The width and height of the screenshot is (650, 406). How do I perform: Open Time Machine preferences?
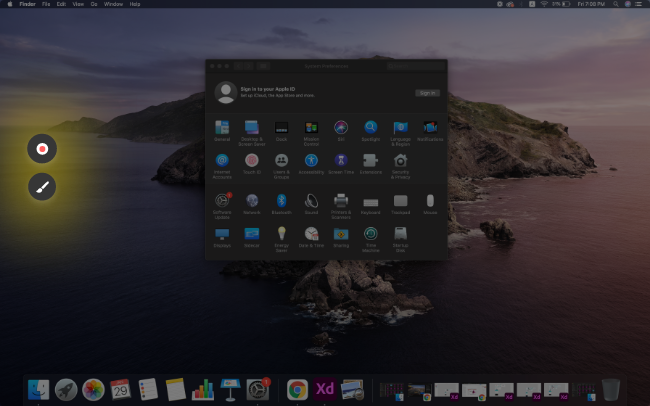pos(371,239)
